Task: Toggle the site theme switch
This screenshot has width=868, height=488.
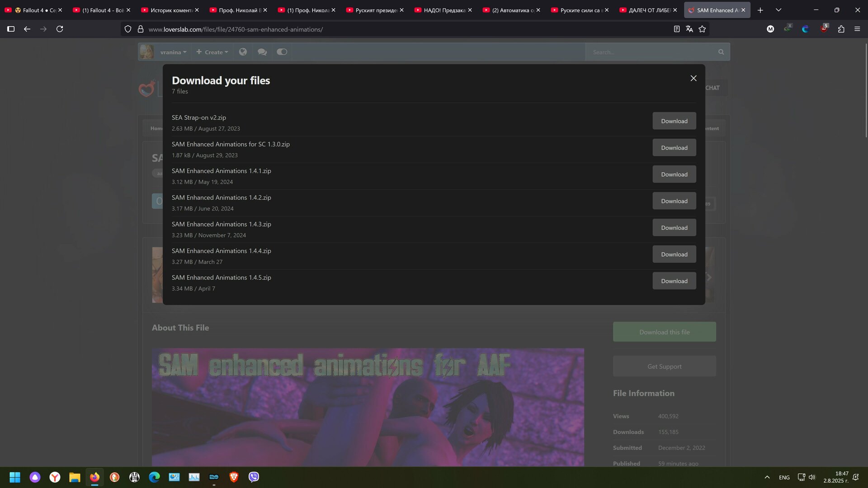Action: 282,52
